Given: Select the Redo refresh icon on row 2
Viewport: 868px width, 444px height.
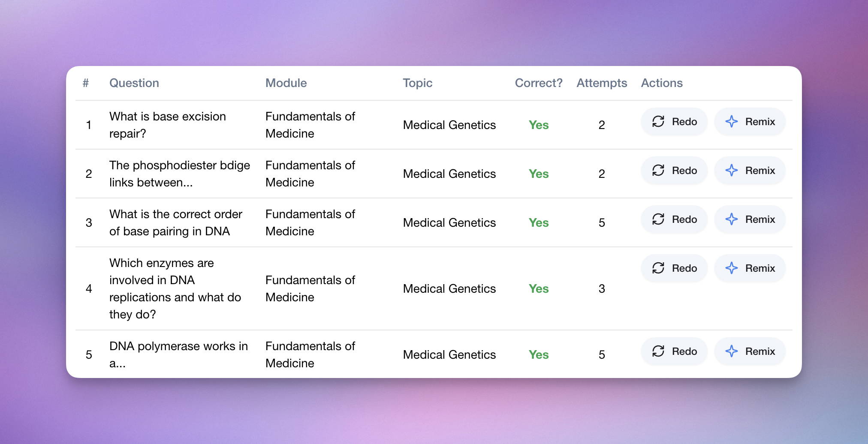Looking at the screenshot, I should (x=657, y=170).
